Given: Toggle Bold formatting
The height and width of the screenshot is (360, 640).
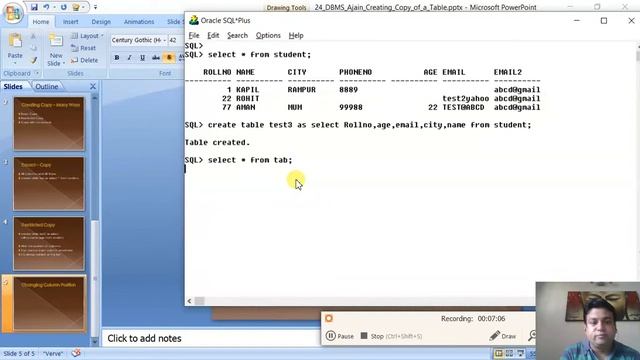Looking at the screenshot, I should [x=117, y=58].
